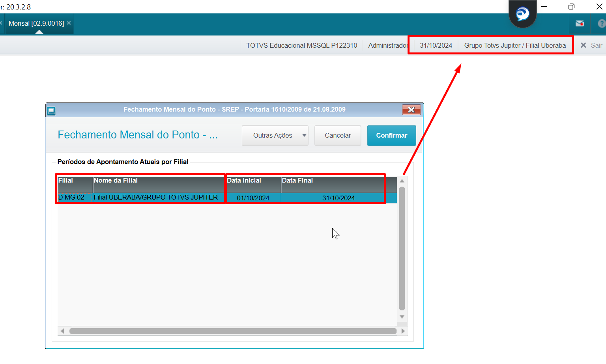Click the Administrador user label

(x=388, y=45)
